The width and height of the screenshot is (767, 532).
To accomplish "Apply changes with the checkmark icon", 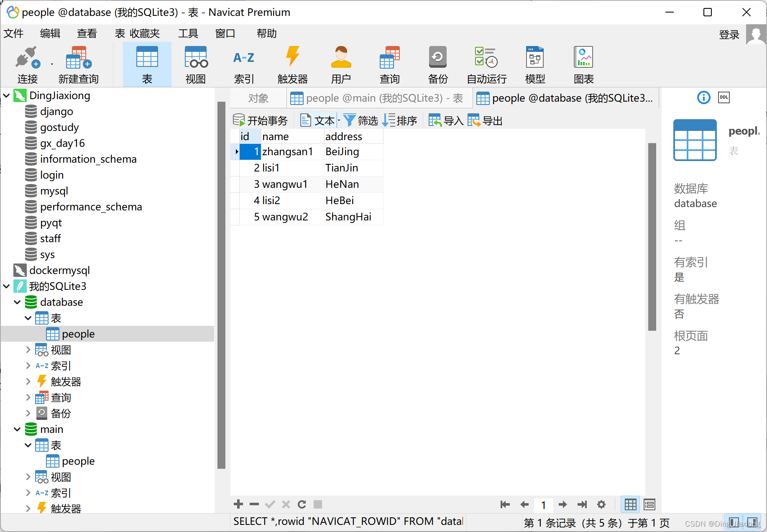I will coord(270,504).
